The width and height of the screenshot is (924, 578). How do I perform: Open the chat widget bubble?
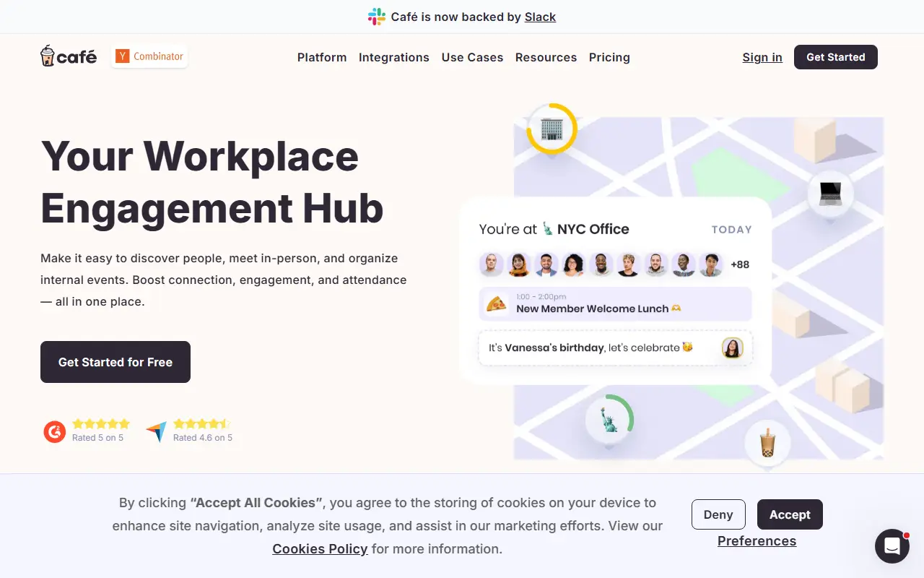892,546
